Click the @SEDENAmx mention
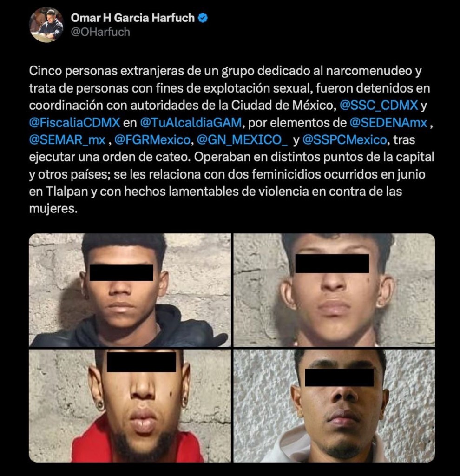 388,122
